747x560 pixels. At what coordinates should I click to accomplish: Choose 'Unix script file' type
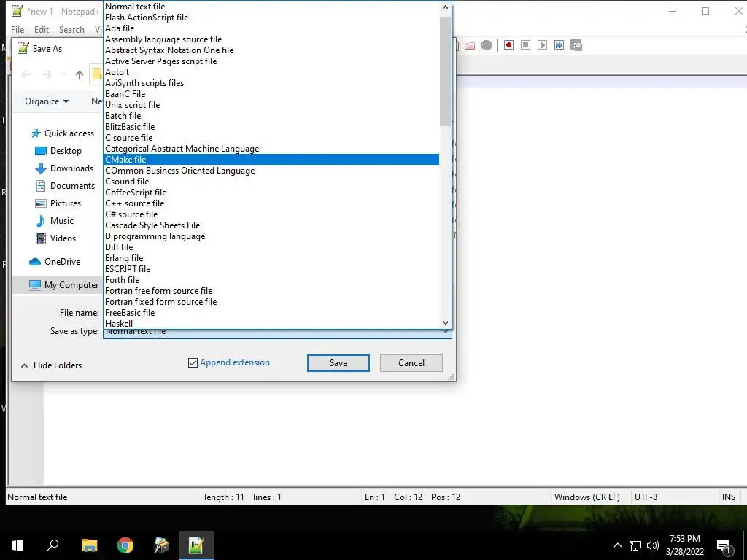(271, 105)
